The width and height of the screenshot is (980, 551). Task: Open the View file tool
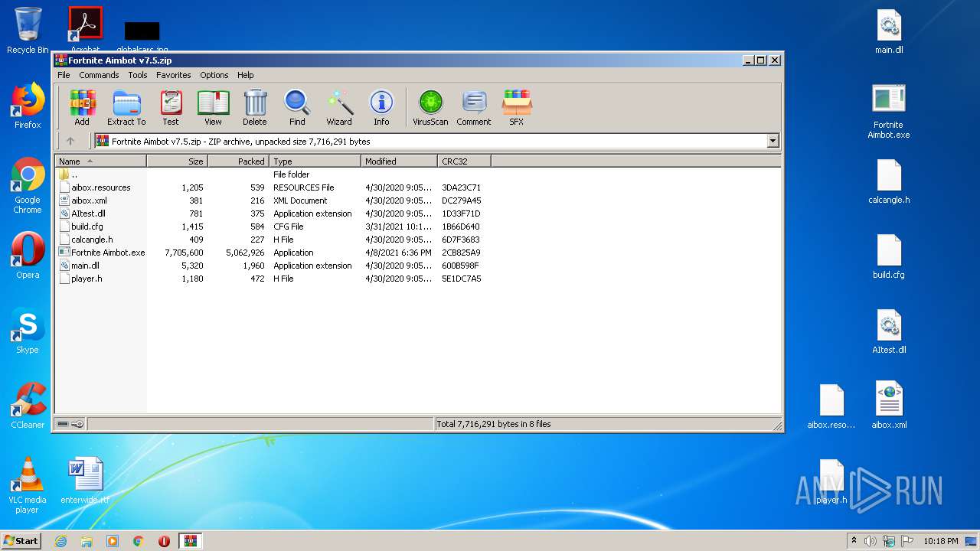tap(213, 107)
